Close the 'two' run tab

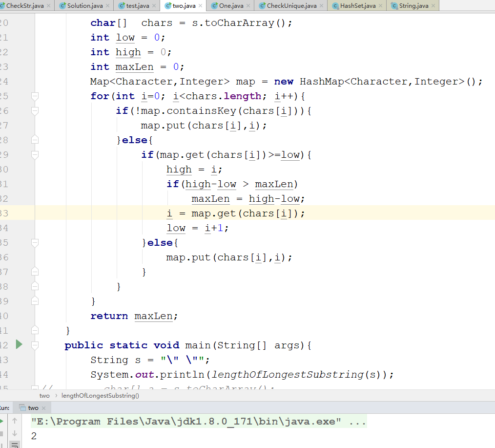pos(43,408)
